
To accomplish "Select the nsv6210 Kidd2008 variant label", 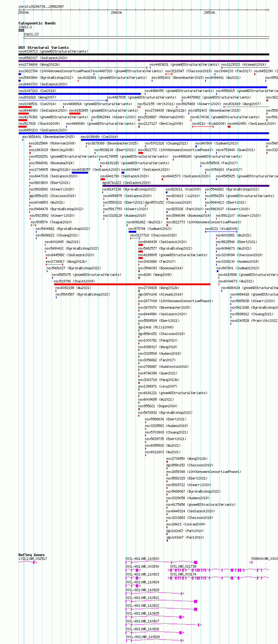I will pos(209,124).
